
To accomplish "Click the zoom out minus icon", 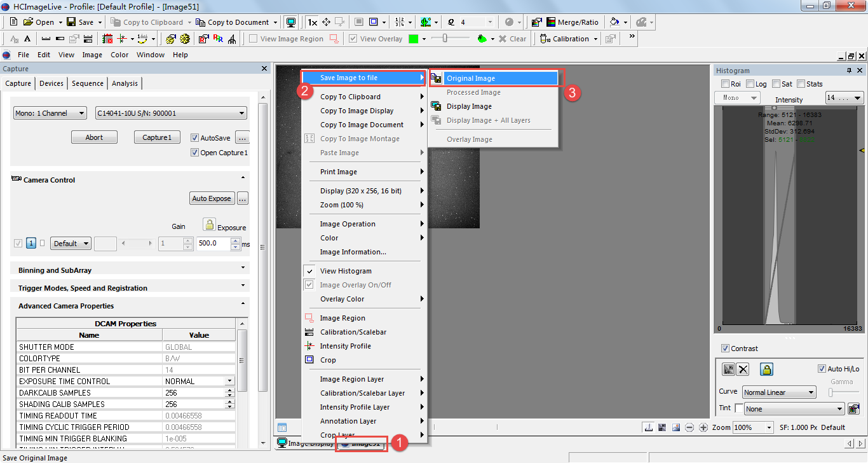I will tap(689, 427).
